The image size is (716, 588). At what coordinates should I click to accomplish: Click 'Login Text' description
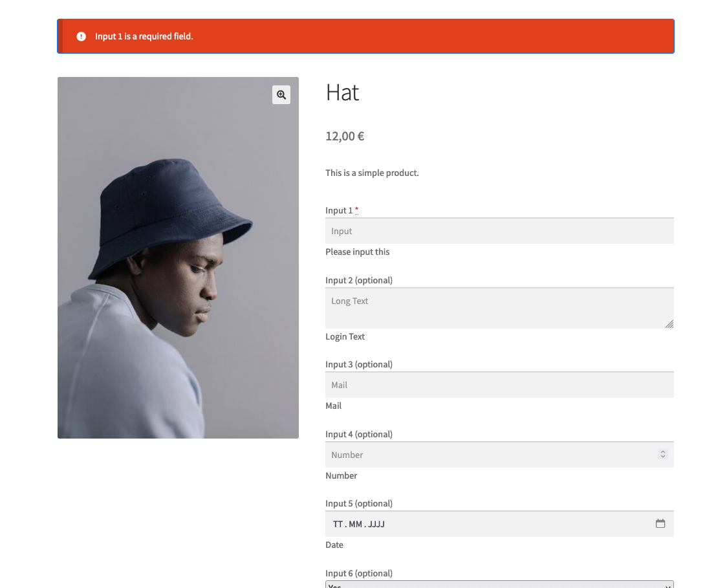345,337
